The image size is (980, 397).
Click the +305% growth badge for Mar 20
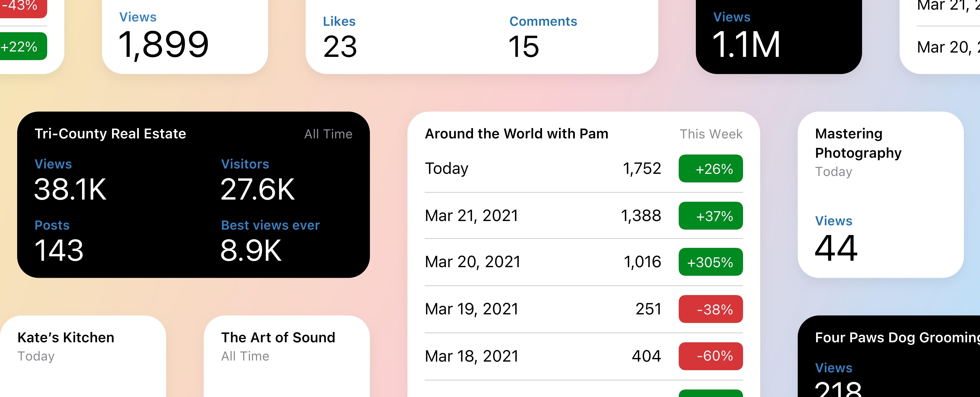click(712, 261)
